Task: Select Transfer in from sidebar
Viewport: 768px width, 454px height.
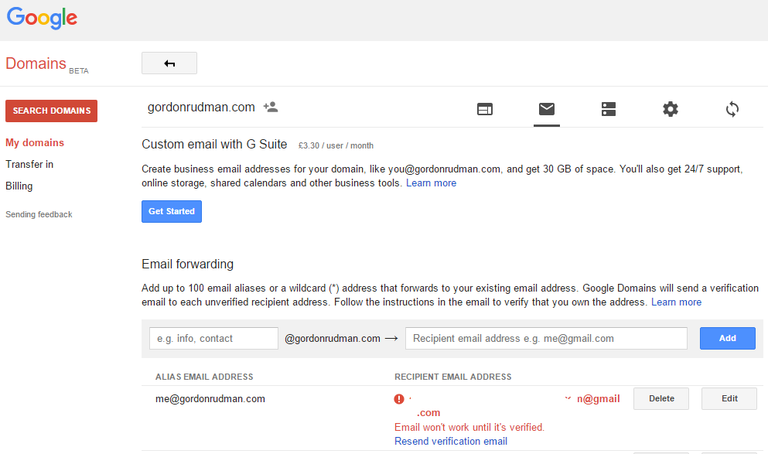Action: (x=29, y=164)
